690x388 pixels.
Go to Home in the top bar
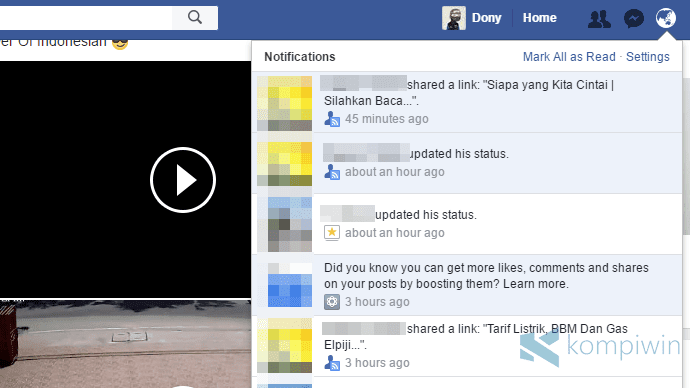540,18
